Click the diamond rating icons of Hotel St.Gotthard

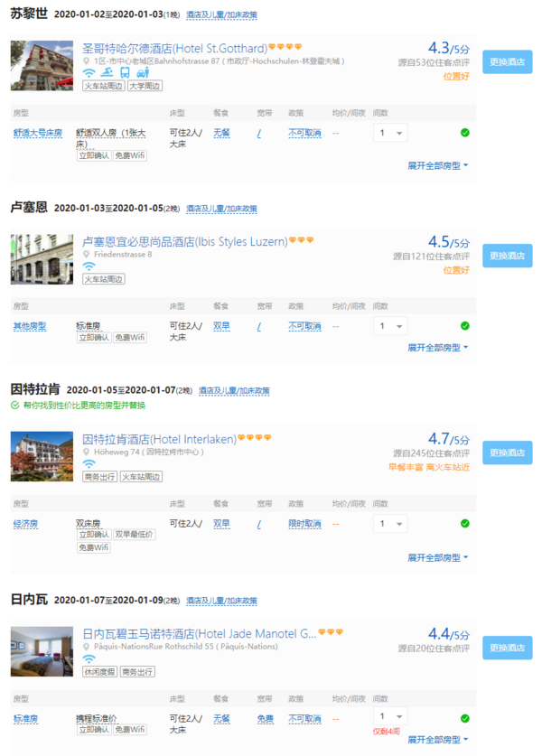[285, 47]
